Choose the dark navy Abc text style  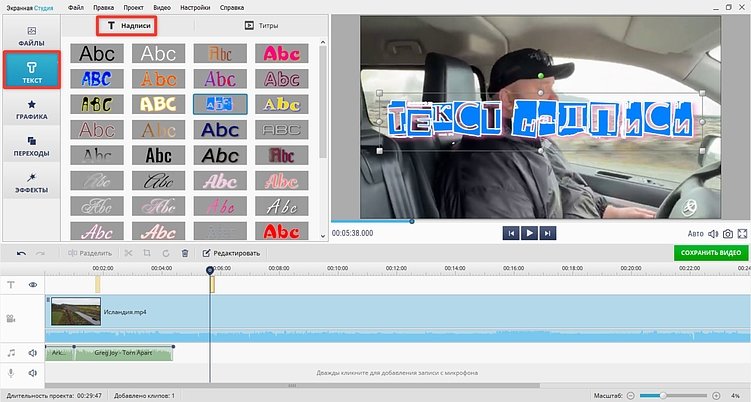220,130
